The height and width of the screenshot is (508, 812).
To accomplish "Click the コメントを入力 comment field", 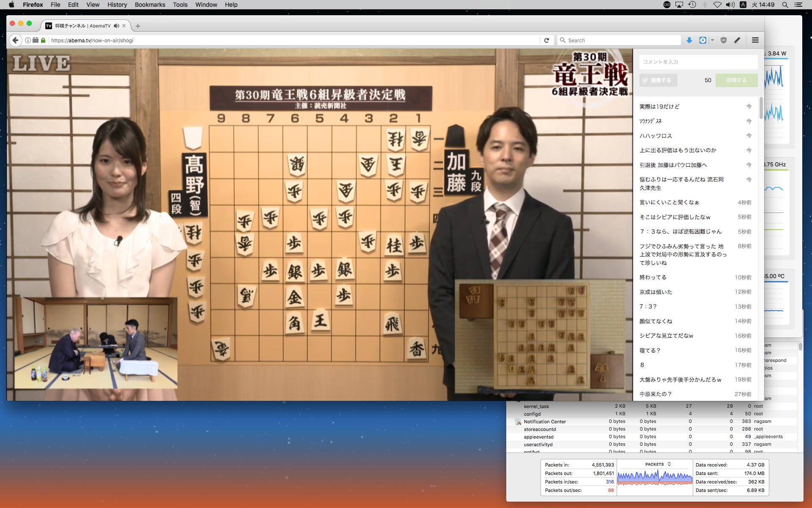I will [x=698, y=62].
